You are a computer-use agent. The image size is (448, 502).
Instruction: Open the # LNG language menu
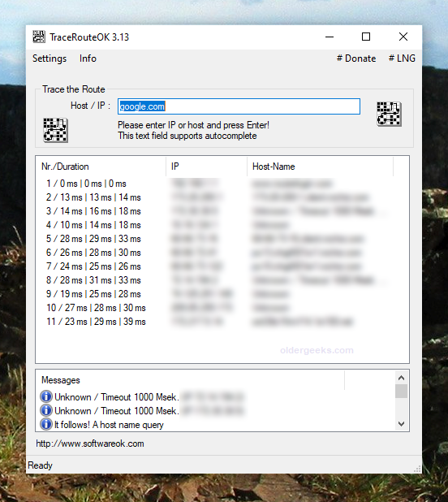[x=402, y=58]
